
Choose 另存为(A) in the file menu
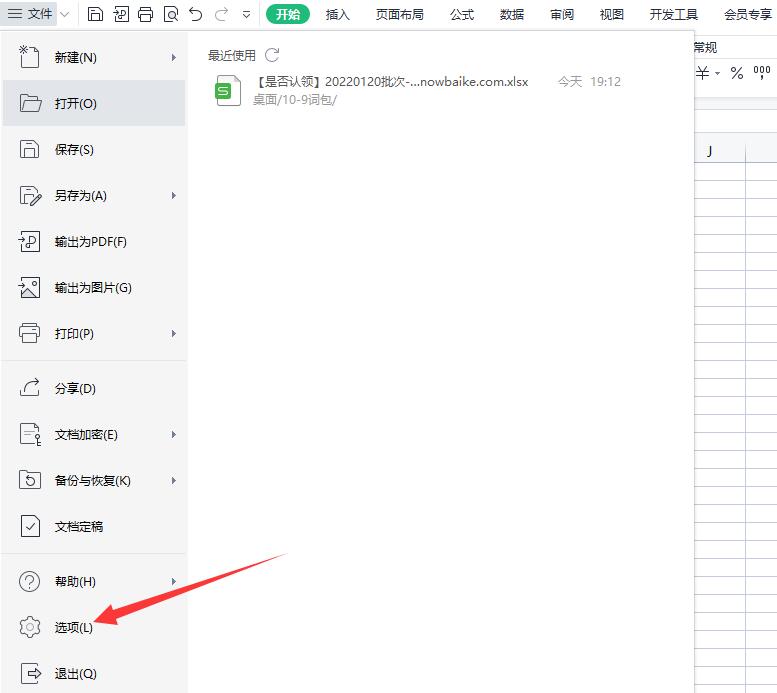[94, 195]
